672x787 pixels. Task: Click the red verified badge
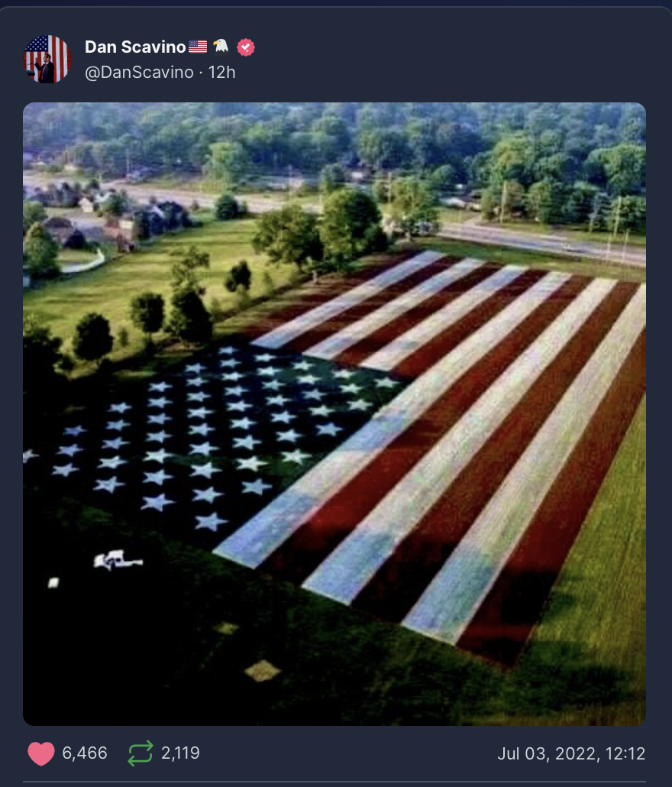[x=246, y=47]
